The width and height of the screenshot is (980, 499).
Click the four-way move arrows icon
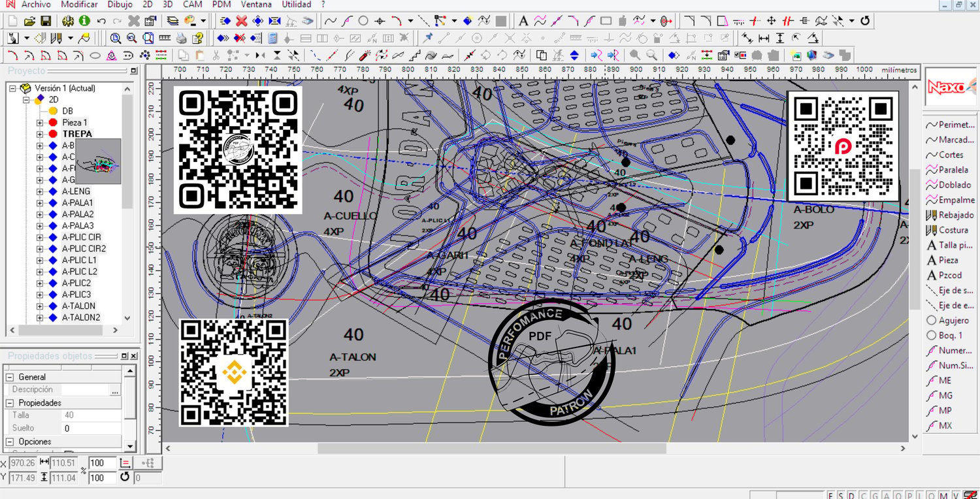point(771,21)
